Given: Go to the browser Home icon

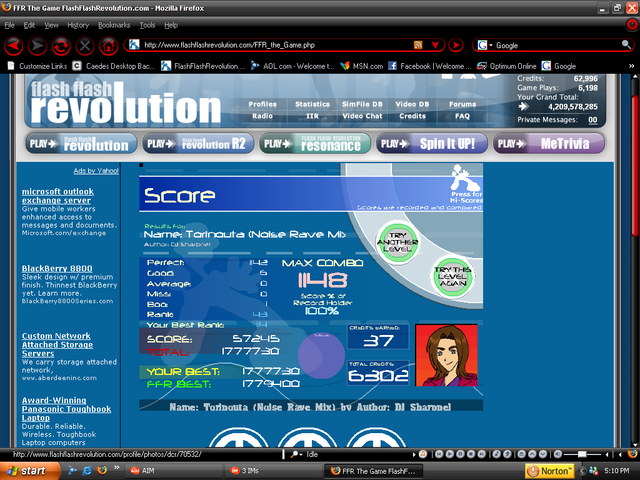Looking at the screenshot, I should (108, 45).
